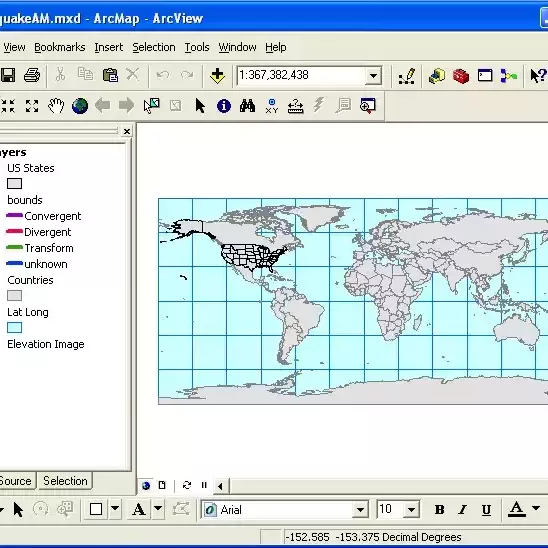Toggle Underline text formatting
The width and height of the screenshot is (548, 548).
pos(486,510)
